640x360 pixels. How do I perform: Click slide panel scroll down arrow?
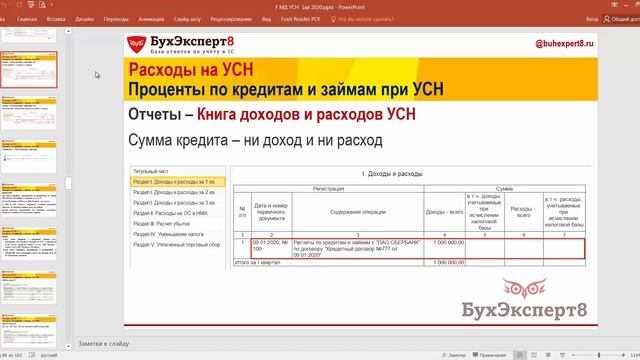click(x=68, y=346)
